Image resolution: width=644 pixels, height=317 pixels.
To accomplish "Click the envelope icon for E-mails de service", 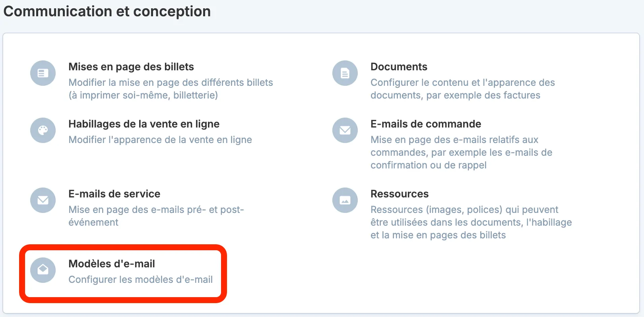I will click(43, 200).
